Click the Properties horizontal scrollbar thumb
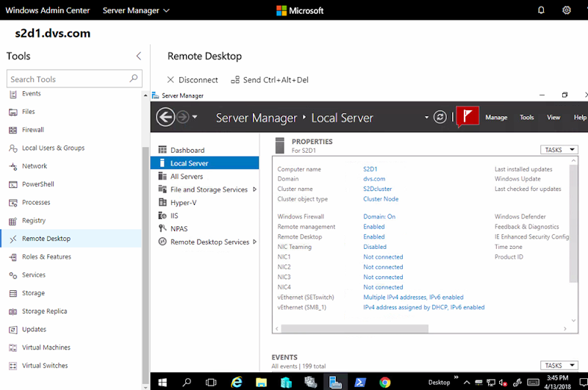Viewport: 588px width, 390px height. [x=355, y=328]
